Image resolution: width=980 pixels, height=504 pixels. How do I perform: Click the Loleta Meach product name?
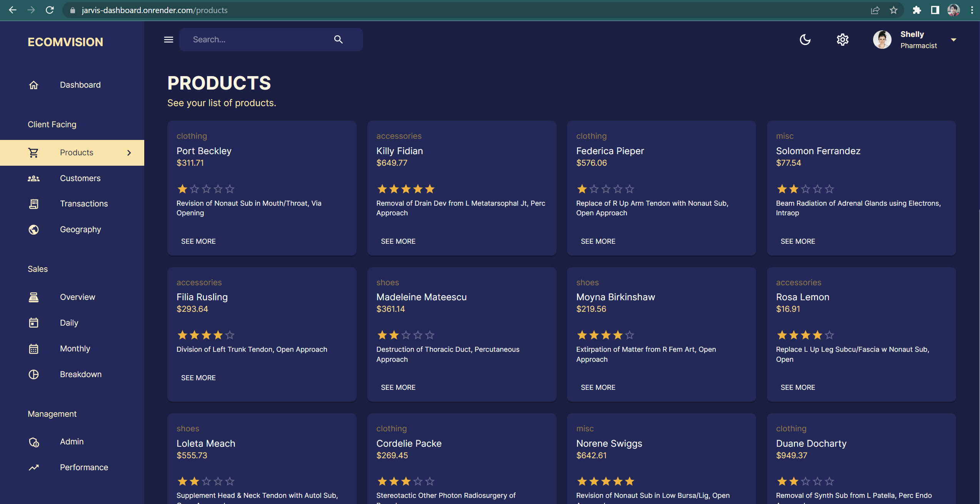pyautogui.click(x=206, y=444)
